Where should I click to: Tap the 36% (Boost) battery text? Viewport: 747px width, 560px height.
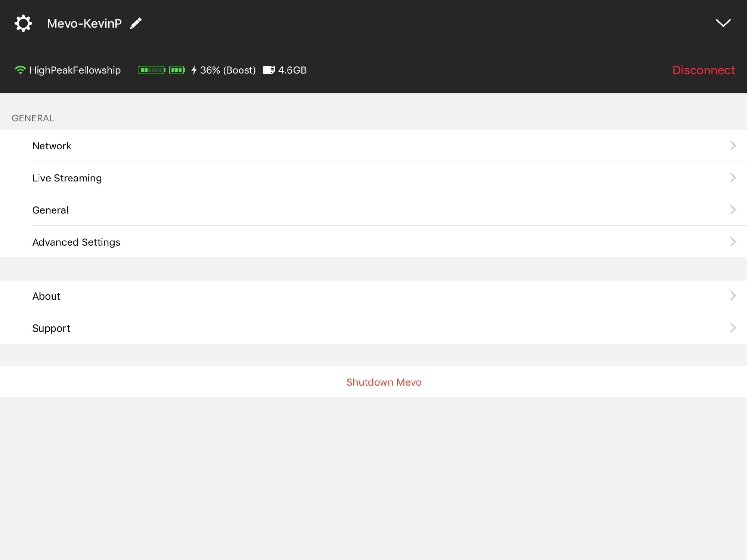228,70
